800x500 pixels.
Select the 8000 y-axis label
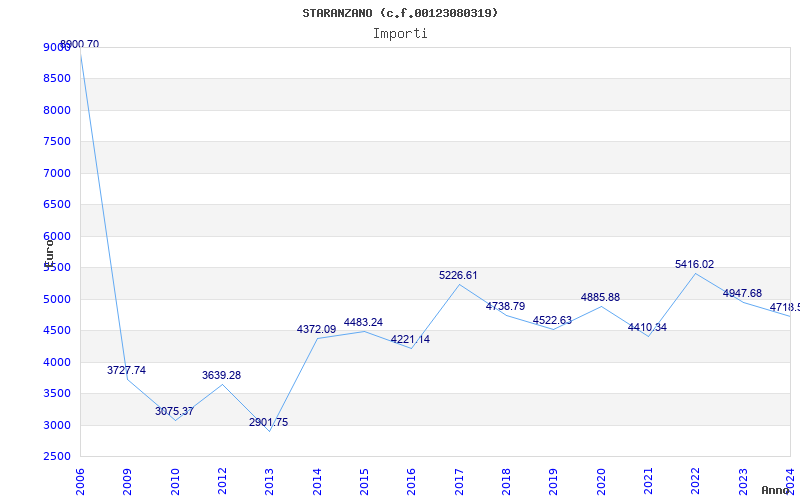click(57, 110)
